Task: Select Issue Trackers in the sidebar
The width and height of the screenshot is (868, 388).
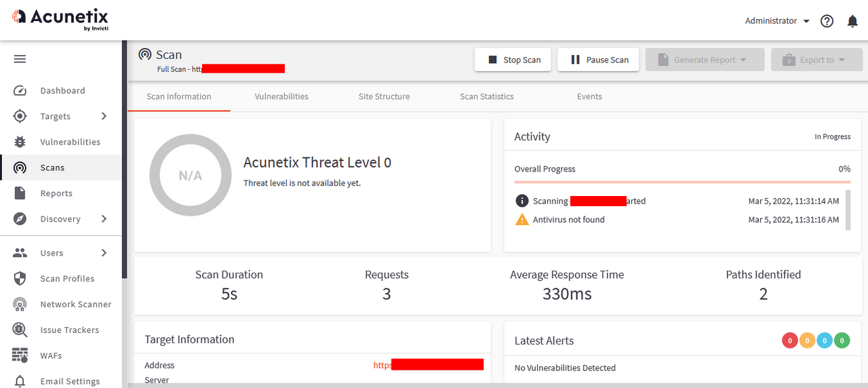Action: 61,330
